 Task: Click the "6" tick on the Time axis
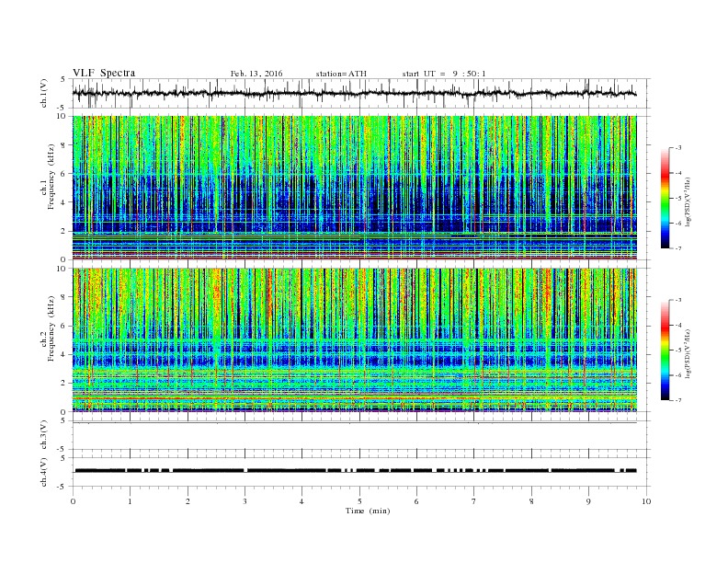click(417, 501)
